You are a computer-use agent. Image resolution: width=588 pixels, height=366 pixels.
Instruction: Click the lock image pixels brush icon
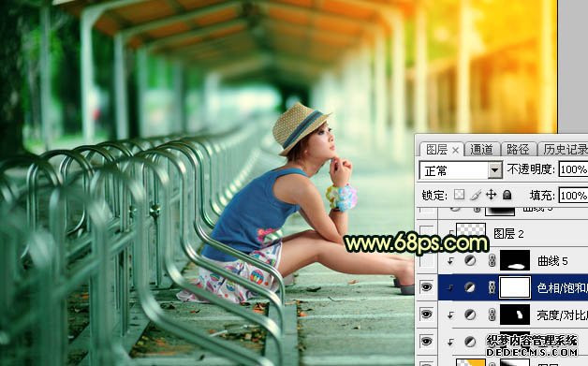tap(475, 195)
